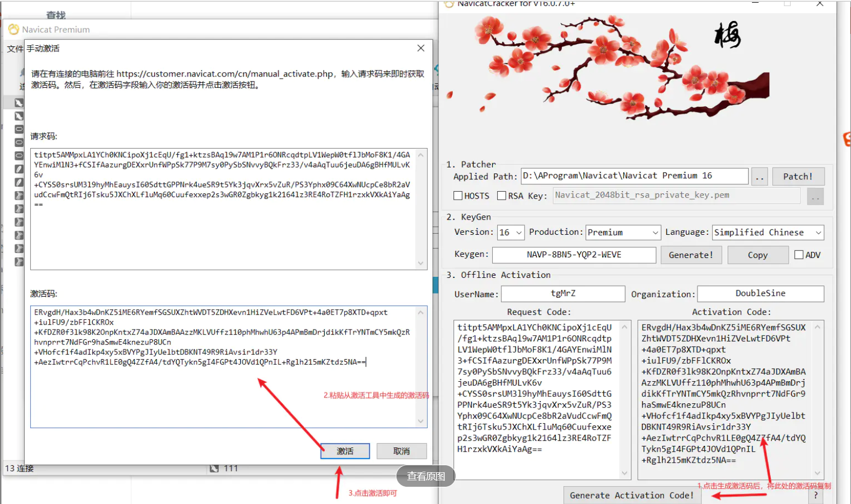Click the RSA private key file field
Viewport: 851px width, 504px height.
676,195
